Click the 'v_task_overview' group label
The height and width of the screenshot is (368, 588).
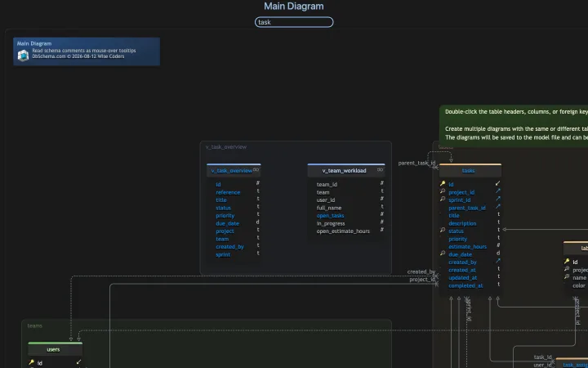(x=225, y=147)
